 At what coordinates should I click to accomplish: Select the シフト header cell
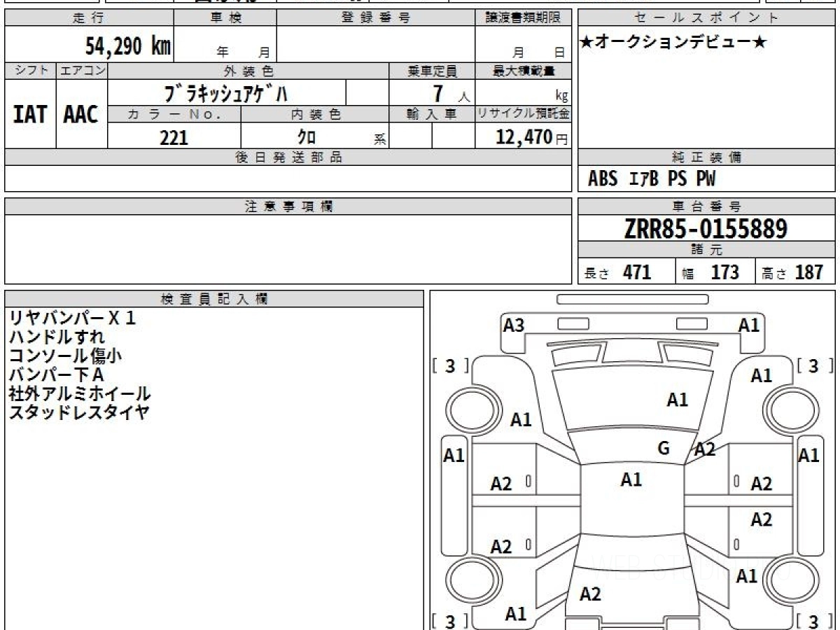(x=30, y=71)
